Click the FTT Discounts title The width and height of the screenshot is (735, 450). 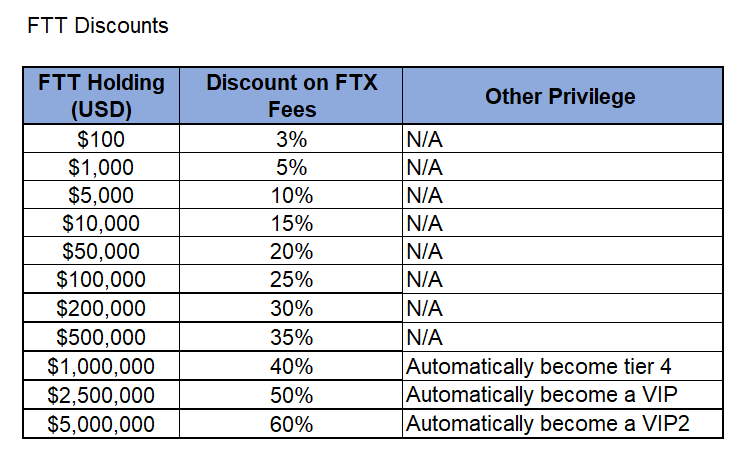pyautogui.click(x=98, y=26)
